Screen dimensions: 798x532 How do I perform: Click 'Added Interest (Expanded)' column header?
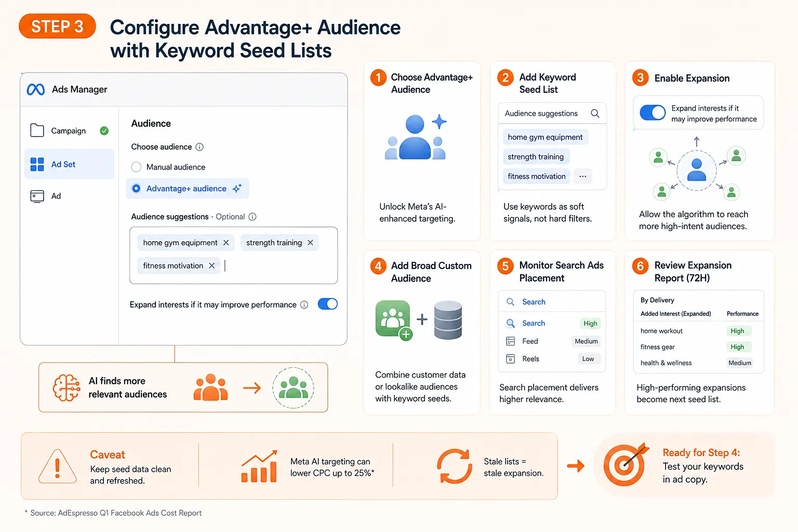(675, 314)
